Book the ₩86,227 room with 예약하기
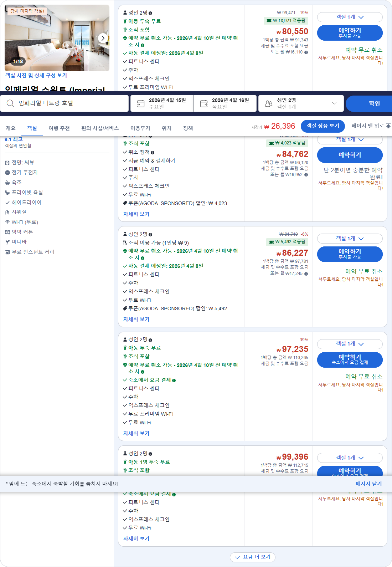The image size is (392, 567). click(350, 254)
